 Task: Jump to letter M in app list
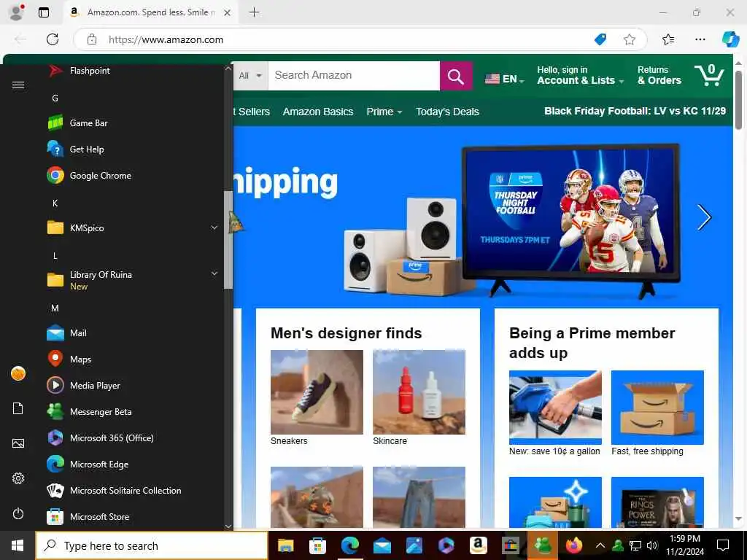pos(55,308)
